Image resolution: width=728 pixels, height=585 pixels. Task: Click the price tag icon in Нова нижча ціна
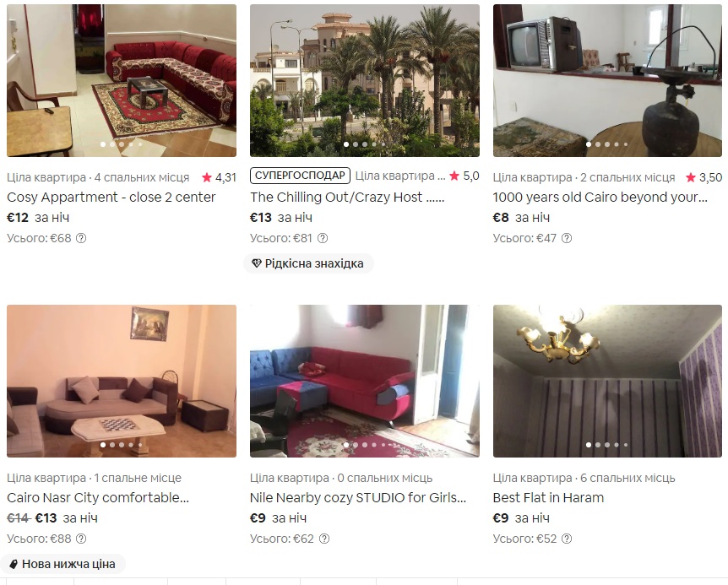coord(14,564)
